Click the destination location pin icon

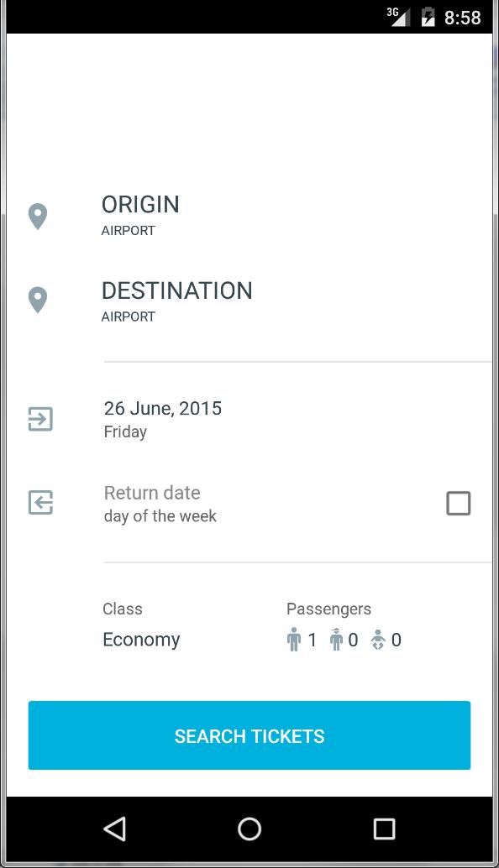click(37, 299)
